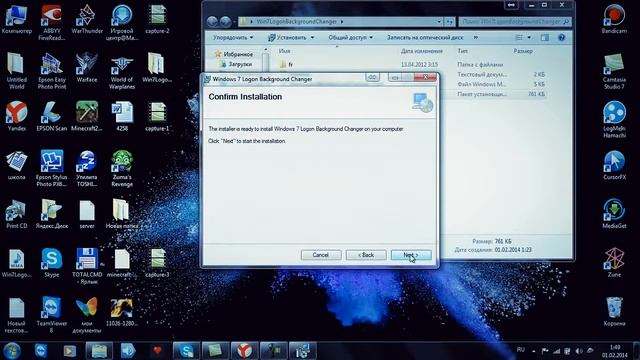Select the Epson Easy Photo Print icon

pos(51,71)
